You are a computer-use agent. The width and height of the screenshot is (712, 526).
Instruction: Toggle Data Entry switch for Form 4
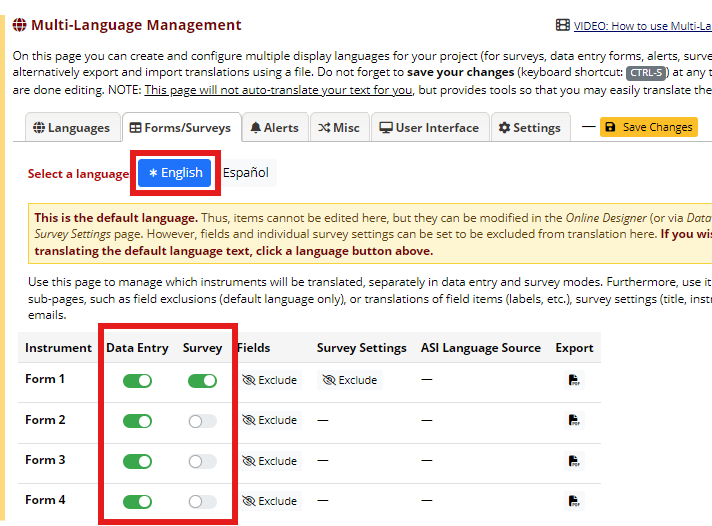(x=137, y=501)
